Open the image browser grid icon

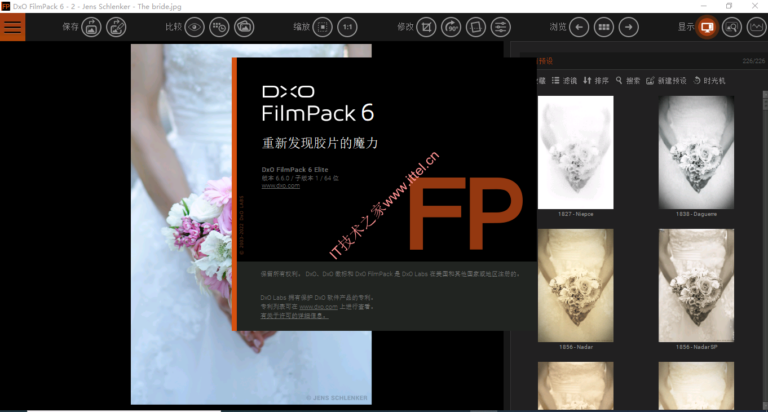tap(604, 27)
